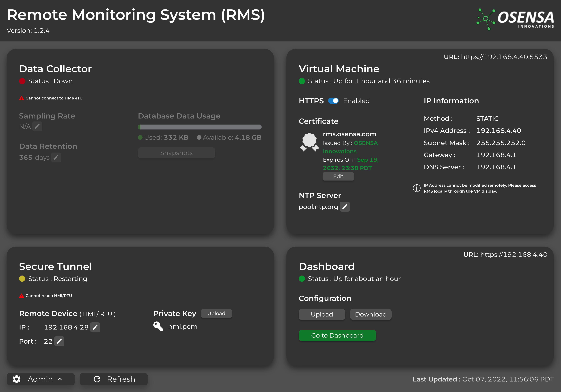Edit the Sampling Rate value
Viewport: 561px width, 392px height.
37,126
